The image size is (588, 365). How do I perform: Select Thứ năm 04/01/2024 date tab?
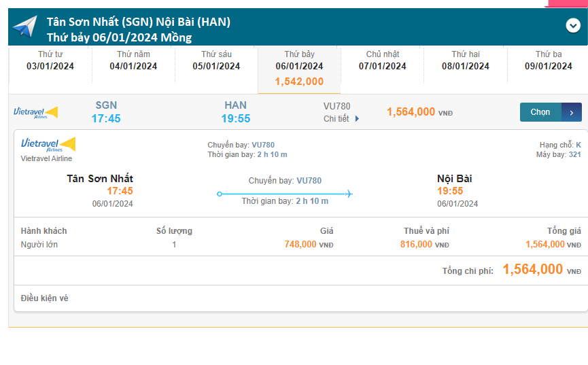coord(133,60)
